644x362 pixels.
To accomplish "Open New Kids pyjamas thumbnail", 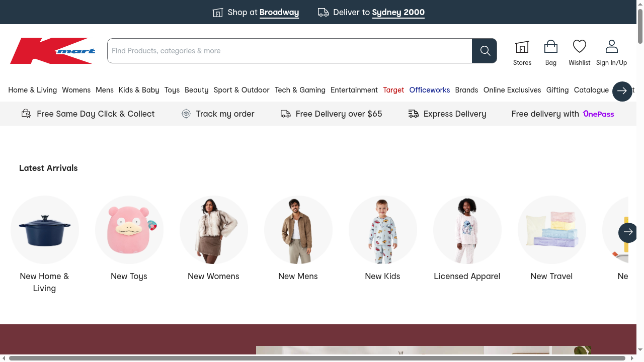I will [383, 230].
